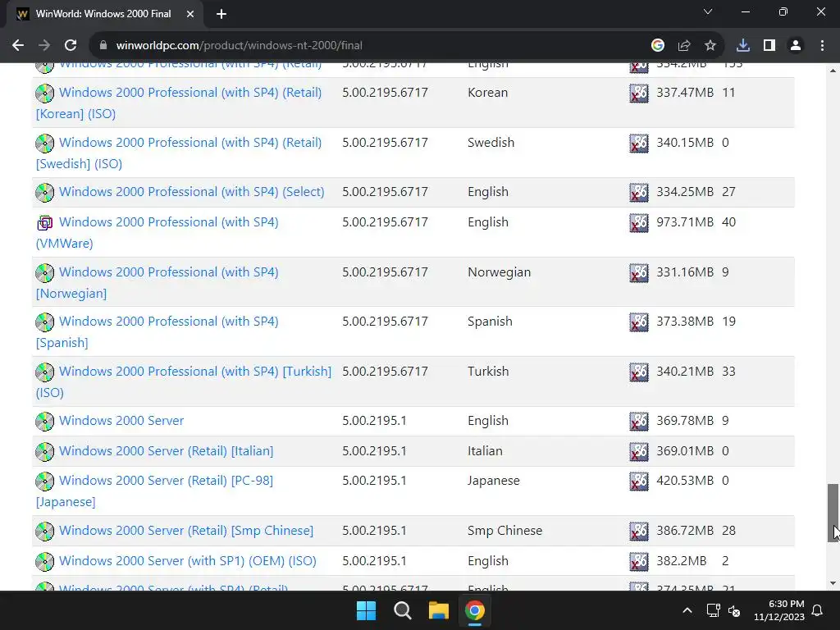The image size is (840, 630).
Task: Click the address bar URL
Action: pyautogui.click(x=239, y=46)
